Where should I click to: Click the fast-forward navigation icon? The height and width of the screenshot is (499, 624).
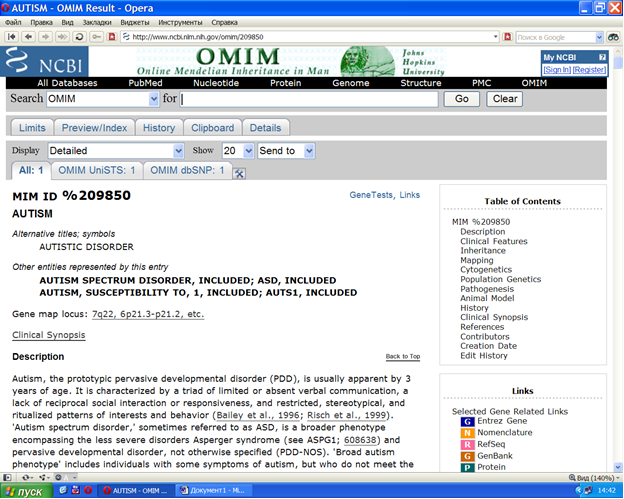tap(62, 37)
